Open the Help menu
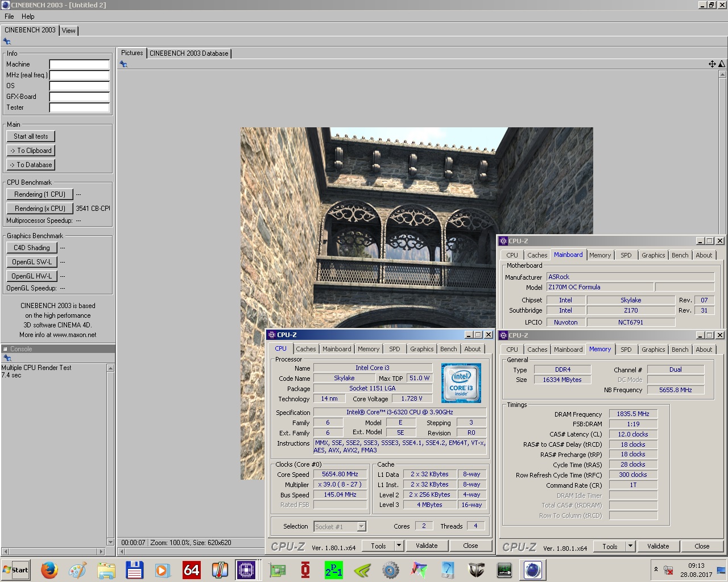Viewport: 728px width, 582px height. 28,16
